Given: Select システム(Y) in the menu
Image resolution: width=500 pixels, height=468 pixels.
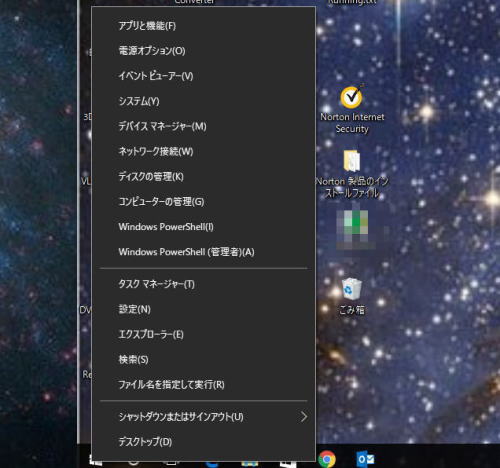Looking at the screenshot, I should pyautogui.click(x=204, y=101).
